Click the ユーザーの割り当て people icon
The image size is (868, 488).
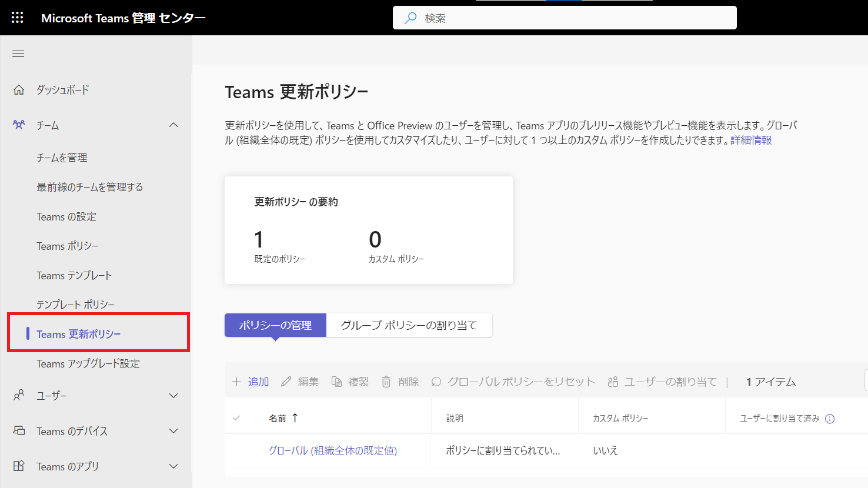[613, 382]
